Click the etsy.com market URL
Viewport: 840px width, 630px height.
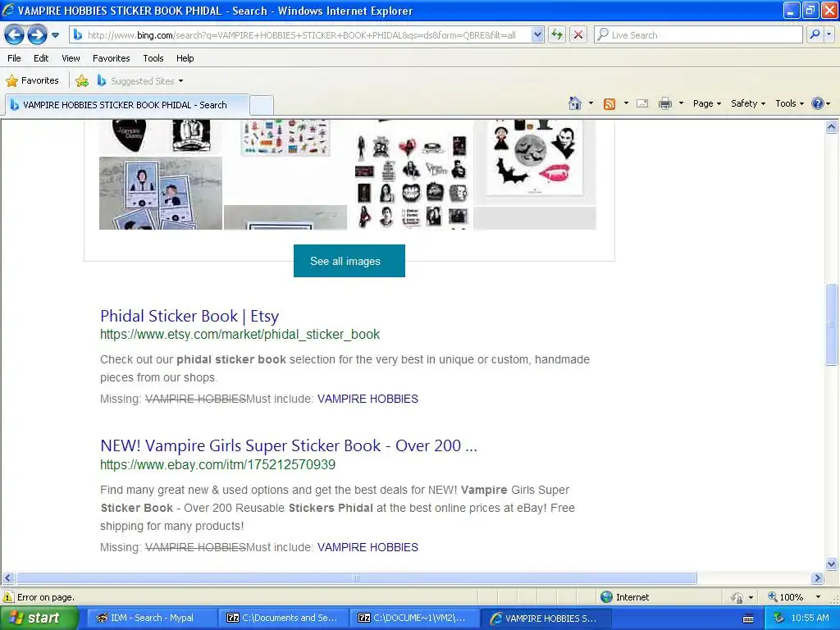(x=240, y=335)
